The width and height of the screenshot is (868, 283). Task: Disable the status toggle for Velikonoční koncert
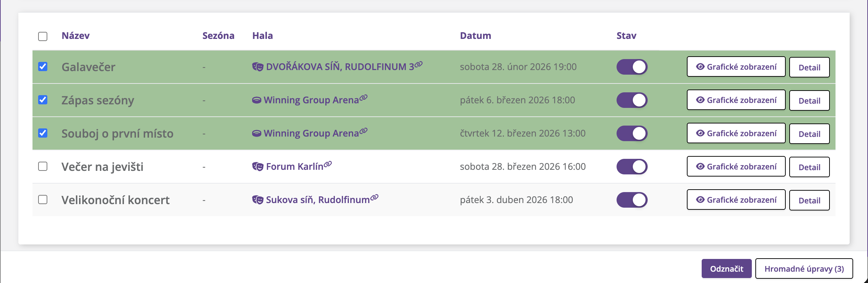[632, 200]
